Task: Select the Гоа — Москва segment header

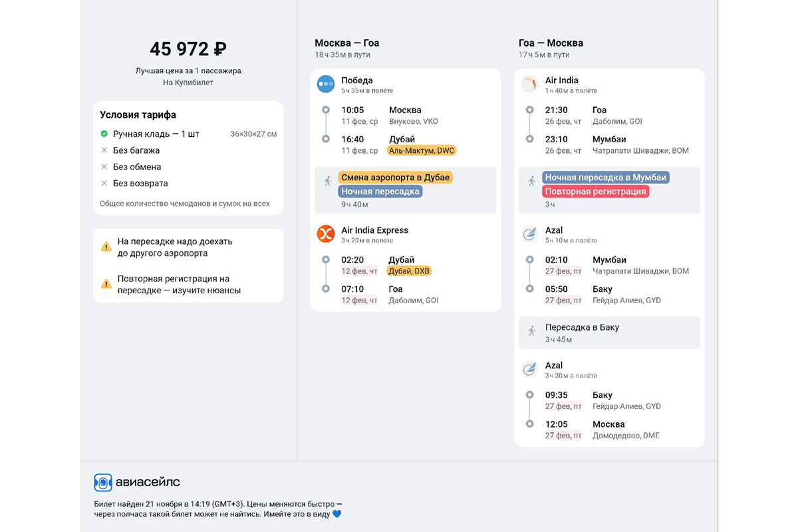Action: 551,43
